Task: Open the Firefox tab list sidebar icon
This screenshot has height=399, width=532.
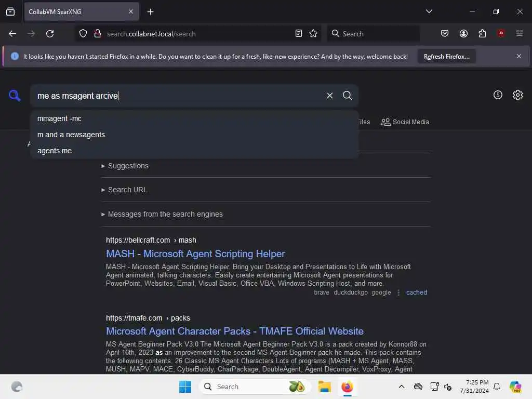Action: [x=10, y=11]
